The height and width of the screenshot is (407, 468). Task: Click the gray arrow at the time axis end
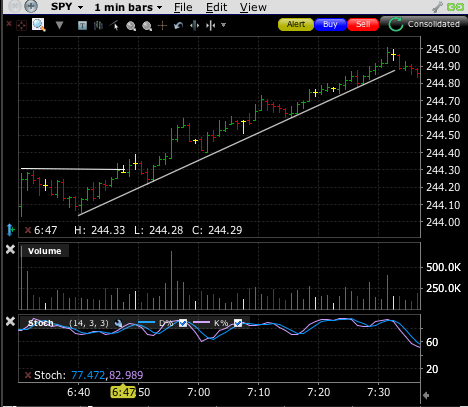pos(426,395)
